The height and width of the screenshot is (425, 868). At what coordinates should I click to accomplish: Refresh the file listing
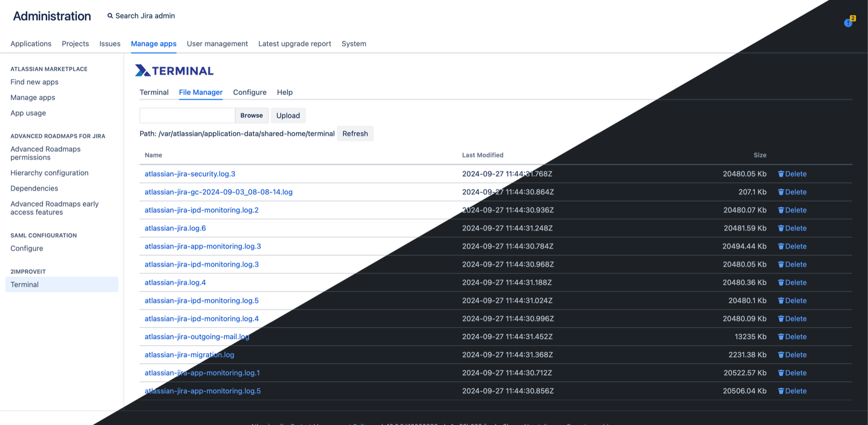[355, 134]
